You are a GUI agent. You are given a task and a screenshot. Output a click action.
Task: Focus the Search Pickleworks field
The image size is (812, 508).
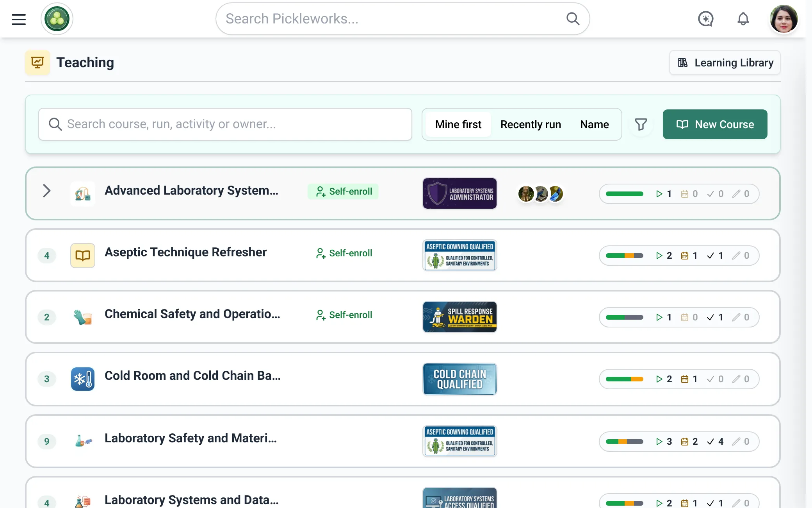pyautogui.click(x=402, y=19)
